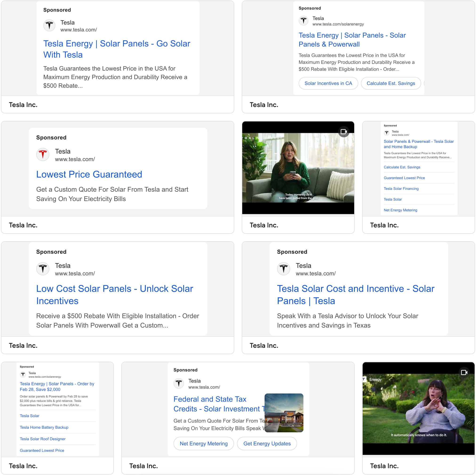Open 'Tesla Home Battery Backup' sitelink
Image resolution: width=476 pixels, height=475 pixels.
tap(44, 427)
